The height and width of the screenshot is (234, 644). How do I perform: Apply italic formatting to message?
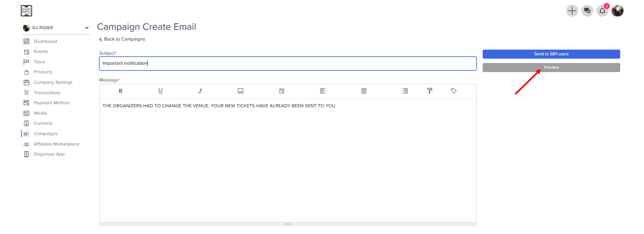[200, 91]
